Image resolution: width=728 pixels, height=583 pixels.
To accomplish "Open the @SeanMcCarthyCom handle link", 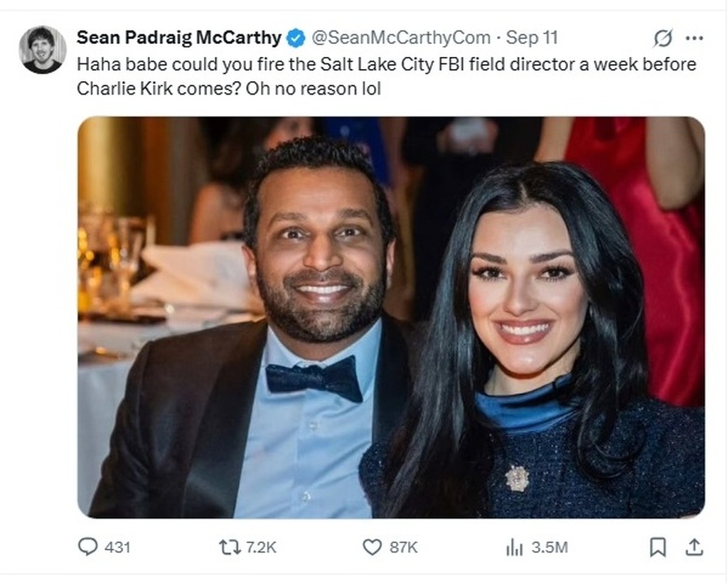I will click(x=401, y=38).
